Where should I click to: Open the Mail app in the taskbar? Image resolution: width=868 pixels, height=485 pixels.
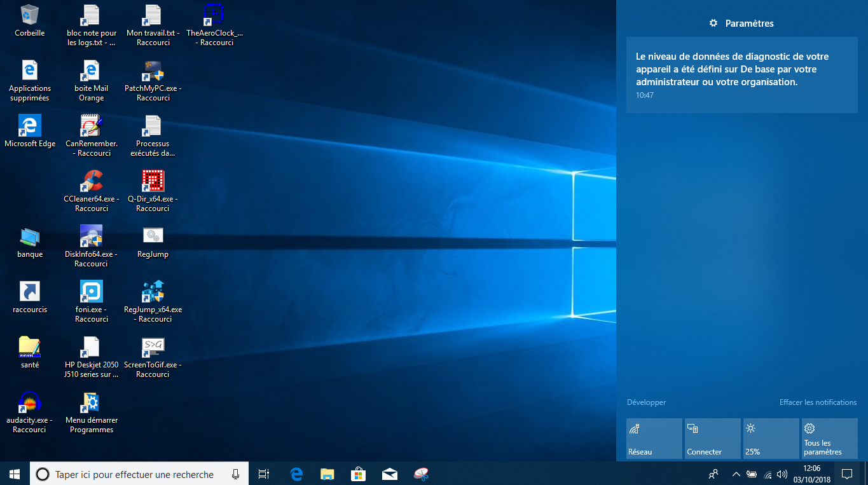tap(389, 474)
